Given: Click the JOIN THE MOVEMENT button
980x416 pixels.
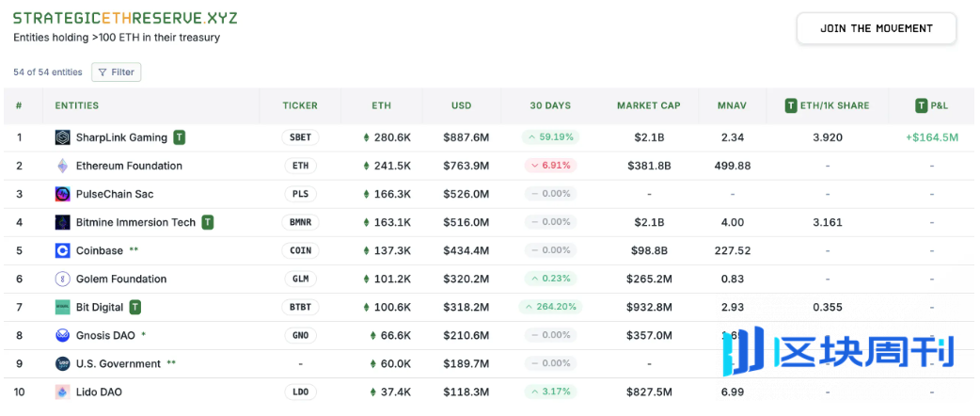Looking at the screenshot, I should click(x=877, y=28).
